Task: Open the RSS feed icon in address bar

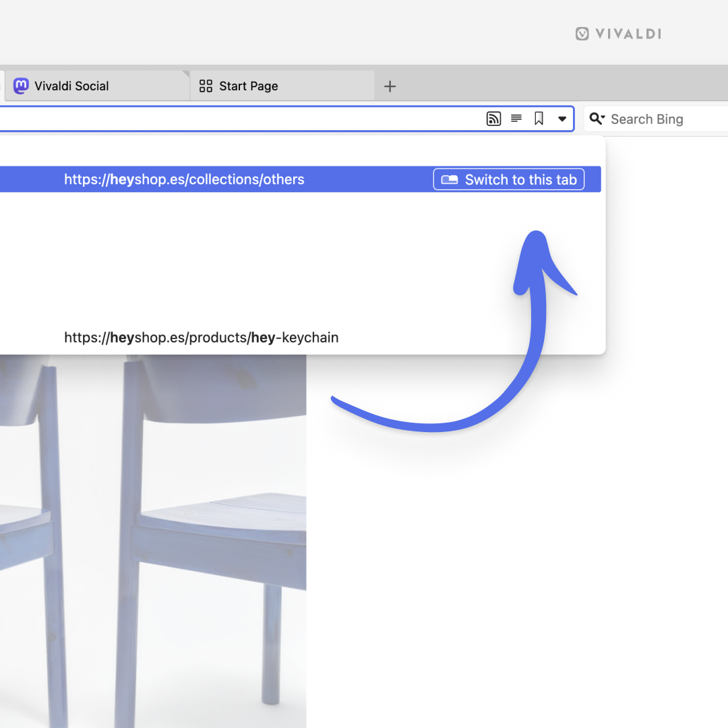Action: [x=493, y=119]
